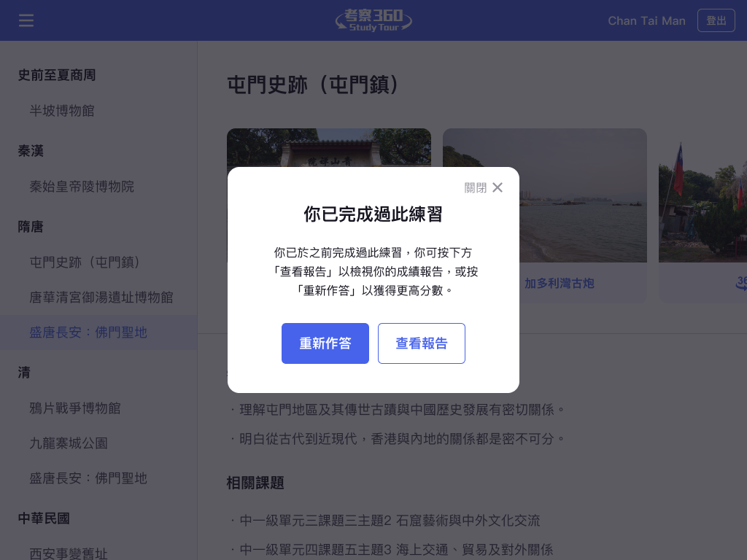
Task: Select 秦始皇帝陵博物院 in the sidebar
Action: coord(82,186)
